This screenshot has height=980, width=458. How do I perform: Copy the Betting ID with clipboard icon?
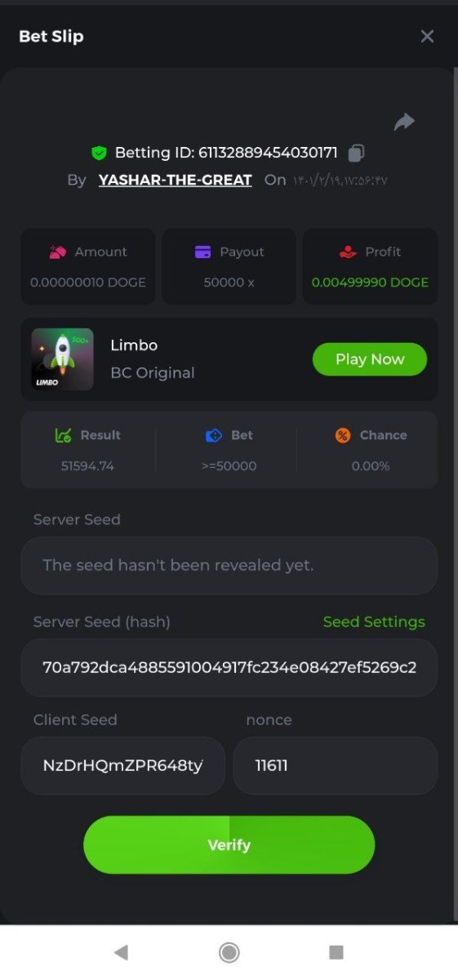pyautogui.click(x=356, y=153)
